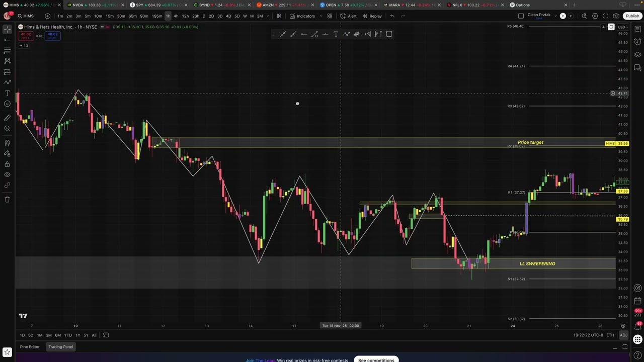Viewport: 644px width, 362px height.
Task: Toggle magnet mode
Action: tap(7, 143)
